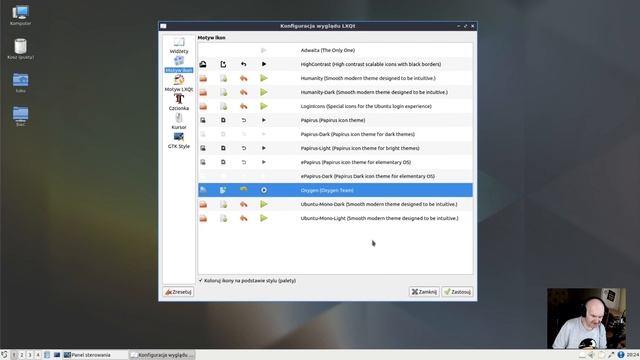640x360 pixels.
Task: Click the Zastosuj button
Action: point(458,292)
